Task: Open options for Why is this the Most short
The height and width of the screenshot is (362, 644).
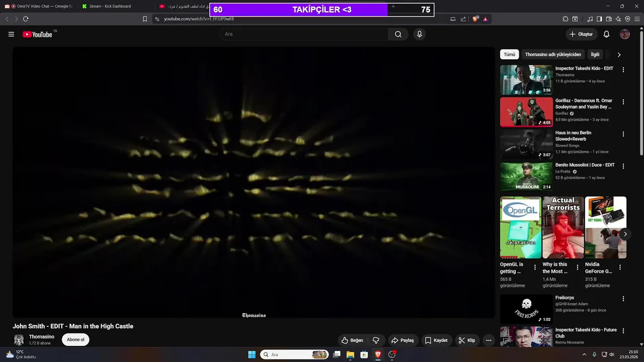Action: point(578,267)
